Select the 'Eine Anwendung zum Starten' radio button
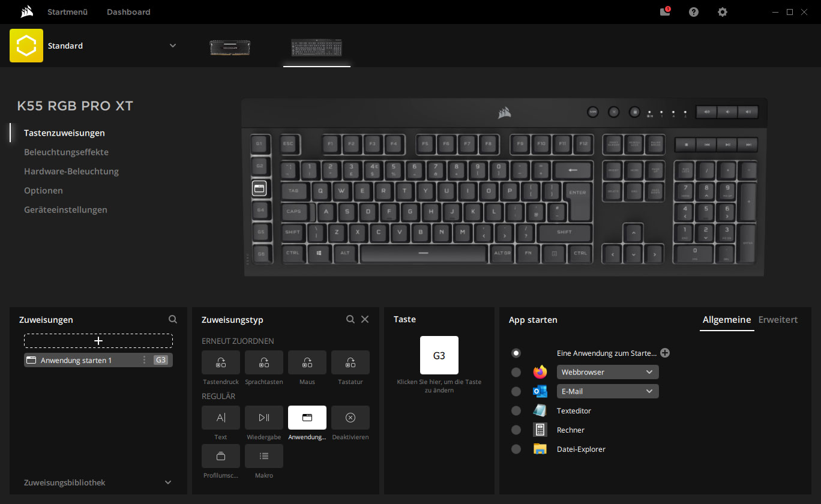821x504 pixels. pyautogui.click(x=516, y=353)
